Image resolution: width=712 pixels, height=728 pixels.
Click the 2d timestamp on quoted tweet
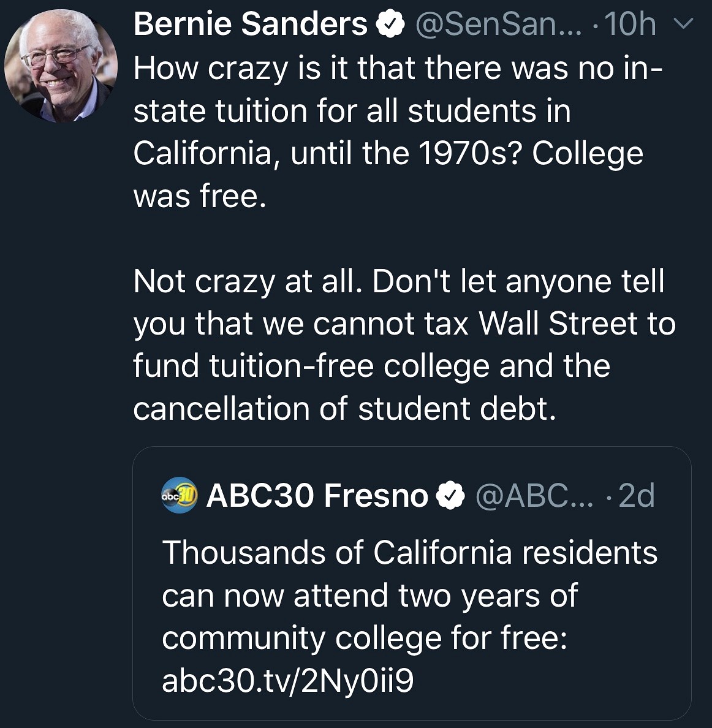point(637,495)
